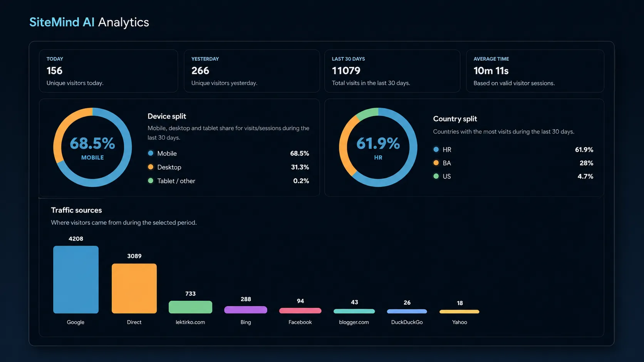Click the 266 visitors yesterday value

tap(200, 71)
